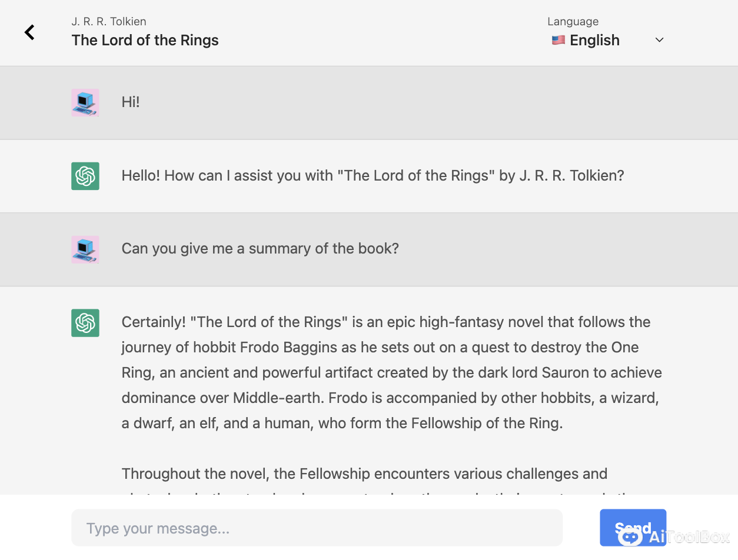Expand the language chevron arrow
Viewport: 738px width, 560px height.
click(660, 40)
